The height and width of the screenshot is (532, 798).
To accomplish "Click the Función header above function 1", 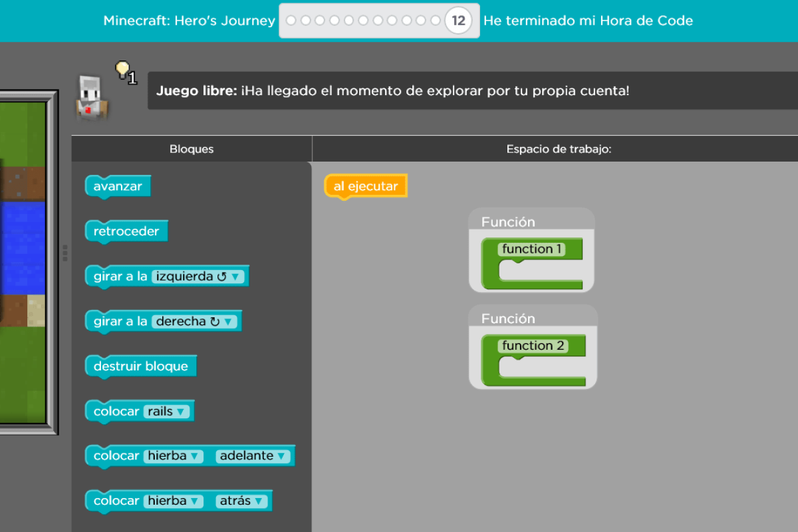I will [x=508, y=222].
